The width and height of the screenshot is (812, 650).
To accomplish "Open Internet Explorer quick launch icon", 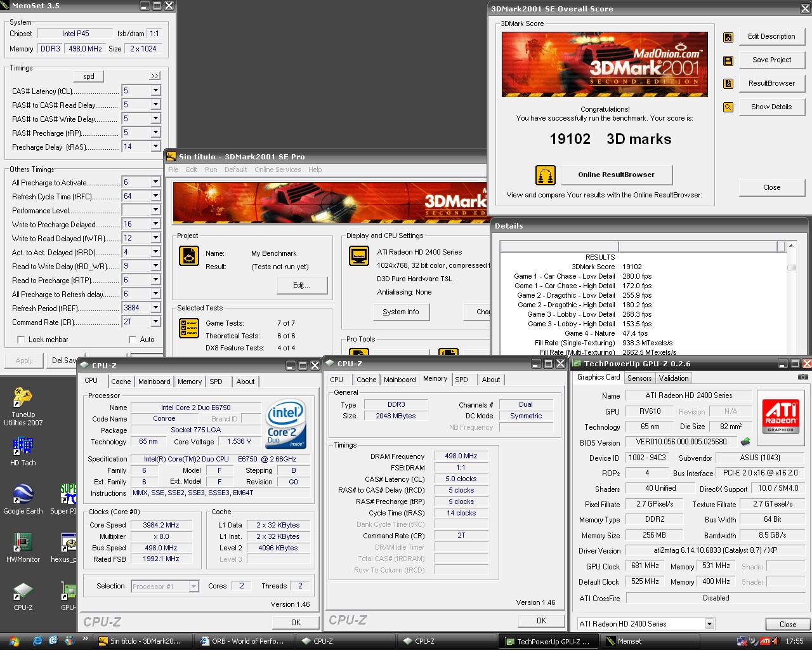I will (x=37, y=641).
